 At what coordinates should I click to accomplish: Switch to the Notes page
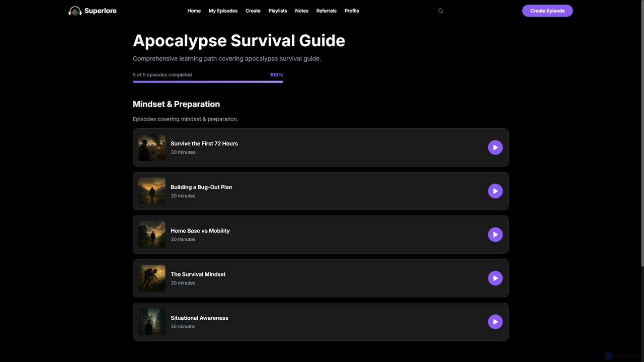click(x=301, y=11)
